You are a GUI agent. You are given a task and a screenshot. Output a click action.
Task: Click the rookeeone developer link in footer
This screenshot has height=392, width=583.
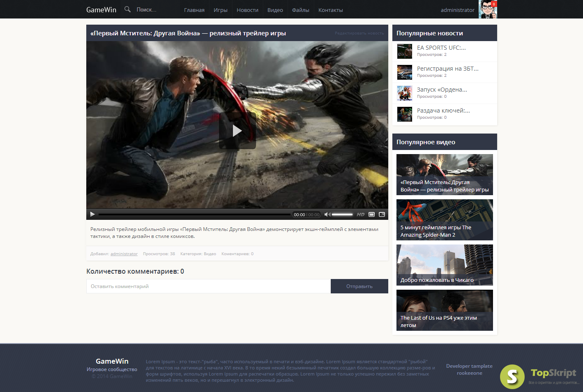pos(470,373)
